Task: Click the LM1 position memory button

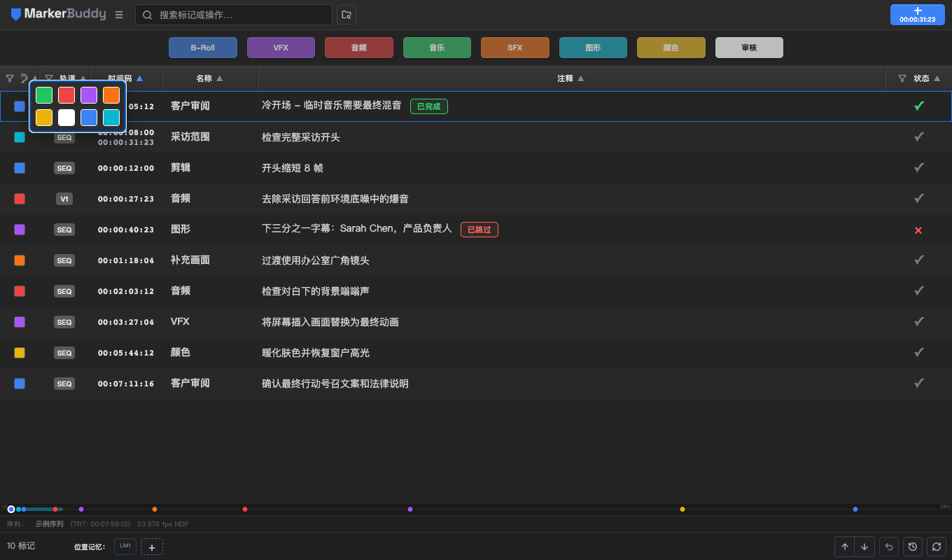Action: (125, 546)
